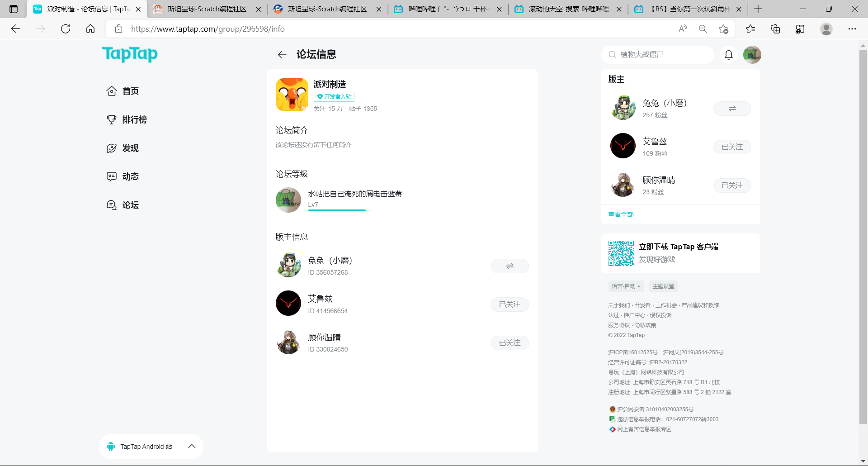Switch to the 滚动的天空_搜索 bilibili tab
This screenshot has width=868, height=466.
click(x=568, y=9)
